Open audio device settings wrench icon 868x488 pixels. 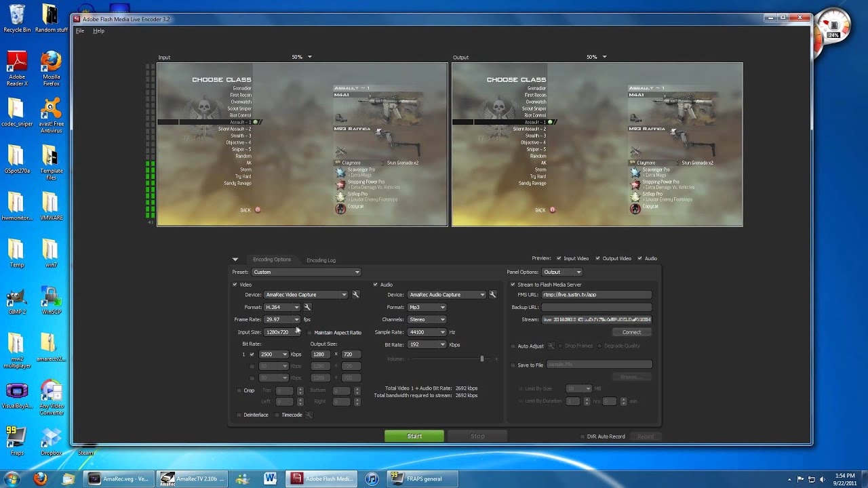[x=493, y=295]
